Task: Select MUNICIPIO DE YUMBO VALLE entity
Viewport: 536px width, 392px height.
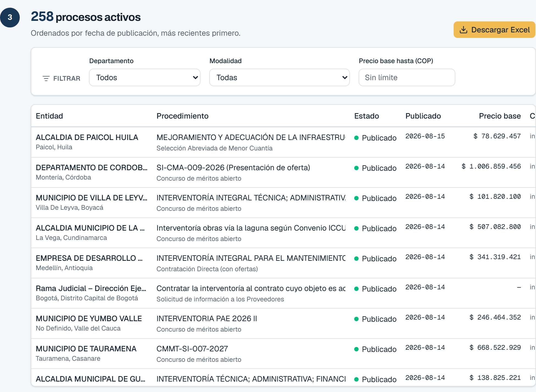Action: [x=89, y=318]
